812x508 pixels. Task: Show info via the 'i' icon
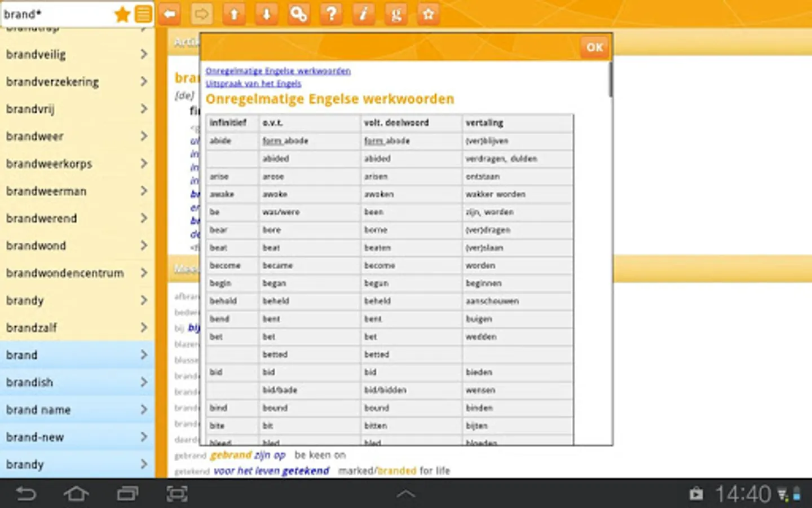coord(363,14)
